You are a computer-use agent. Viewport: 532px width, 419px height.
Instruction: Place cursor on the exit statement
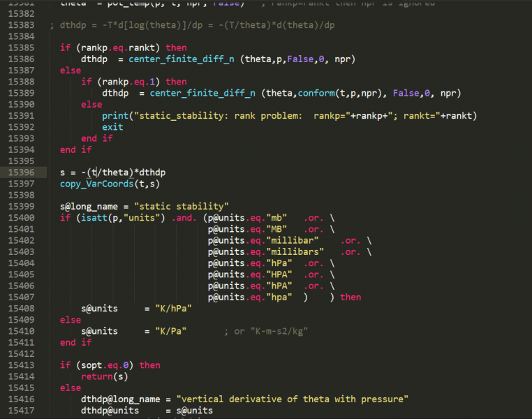tap(112, 127)
